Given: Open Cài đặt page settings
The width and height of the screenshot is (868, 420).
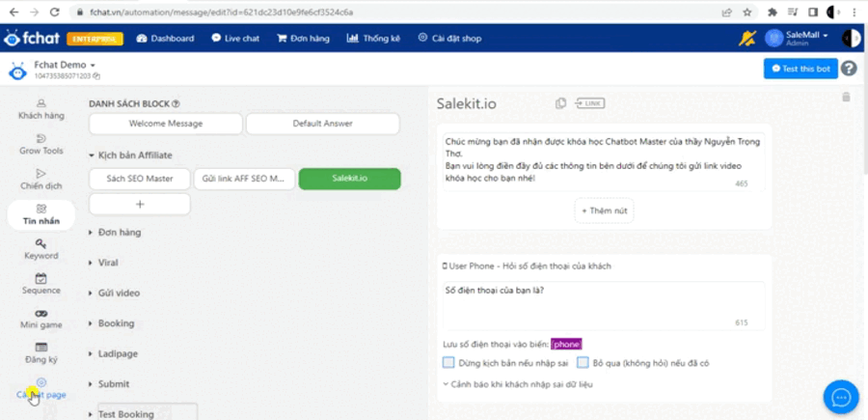Looking at the screenshot, I should [41, 388].
